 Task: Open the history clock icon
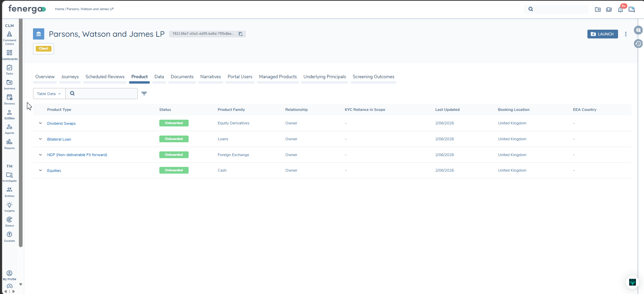point(638,43)
